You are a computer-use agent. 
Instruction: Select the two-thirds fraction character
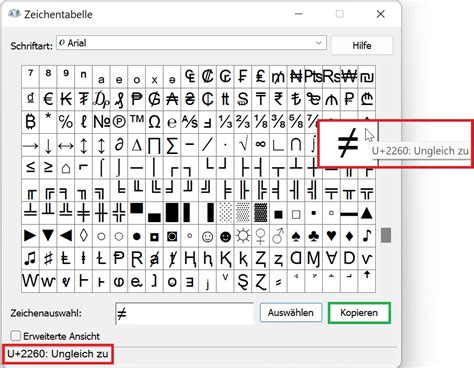coord(243,122)
